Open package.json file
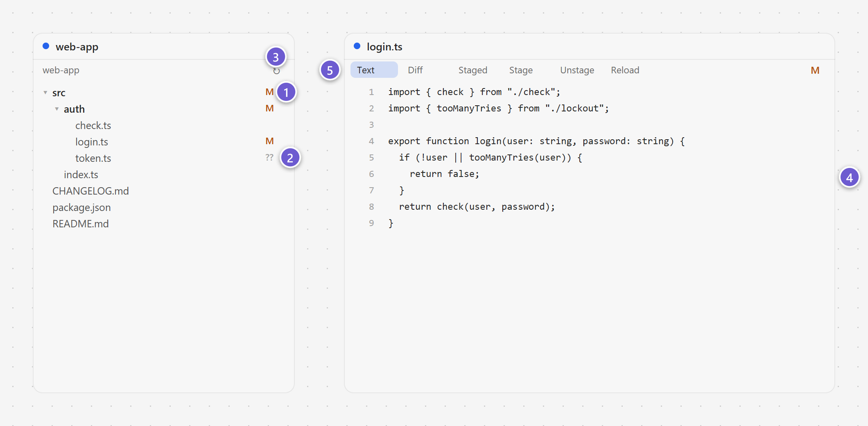Viewport: 868px width, 426px height. click(81, 207)
